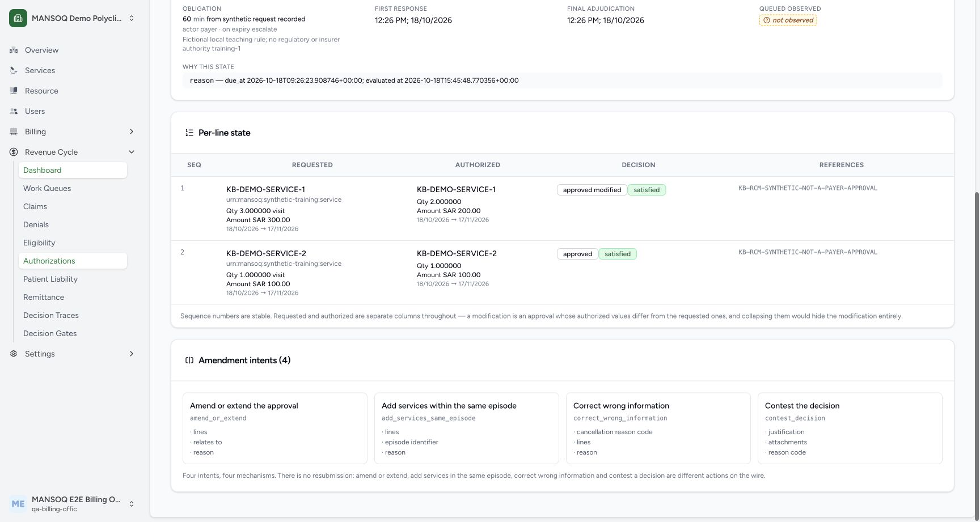Screen dimensions: 980x522
Task: Click the Amendment intents bracket icon
Action: tap(189, 360)
